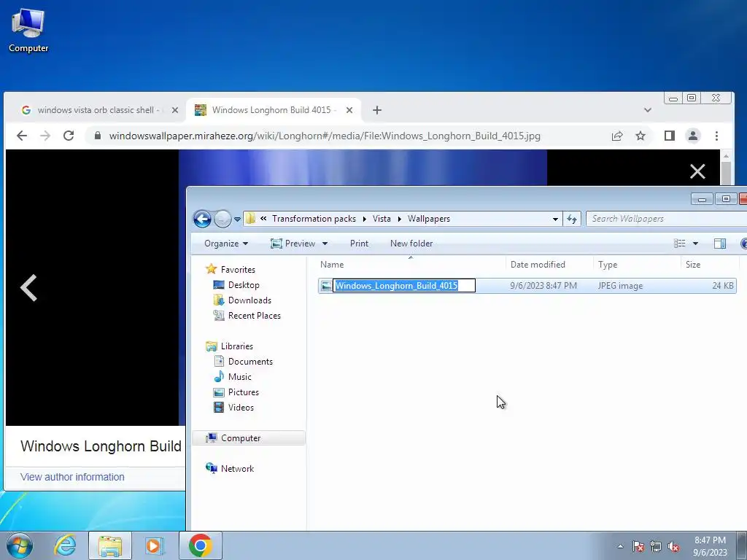Select Computer in the navigation pane
Viewport: 747px width, 560px height.
(x=249, y=438)
